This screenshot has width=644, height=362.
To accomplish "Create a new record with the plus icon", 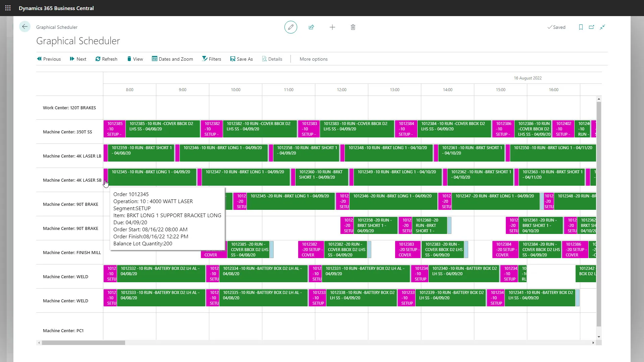I will [x=332, y=27].
